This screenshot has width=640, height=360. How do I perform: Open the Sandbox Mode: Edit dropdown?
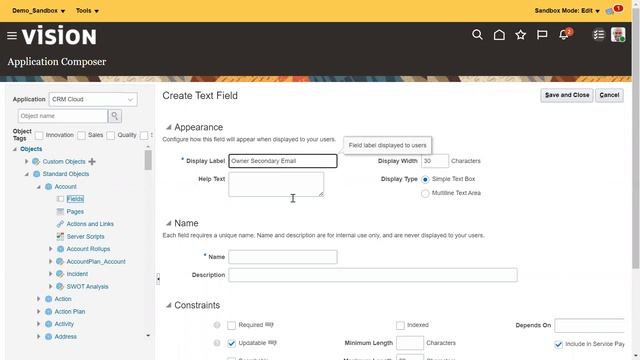click(x=567, y=11)
